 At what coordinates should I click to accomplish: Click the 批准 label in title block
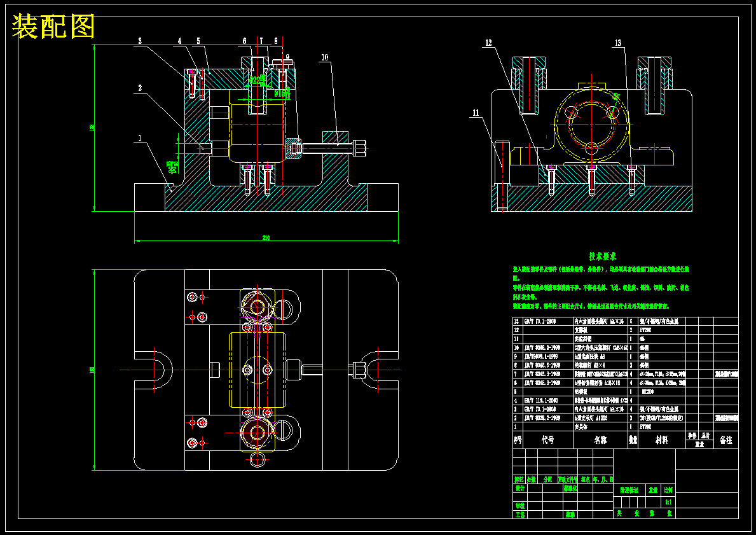click(x=570, y=515)
